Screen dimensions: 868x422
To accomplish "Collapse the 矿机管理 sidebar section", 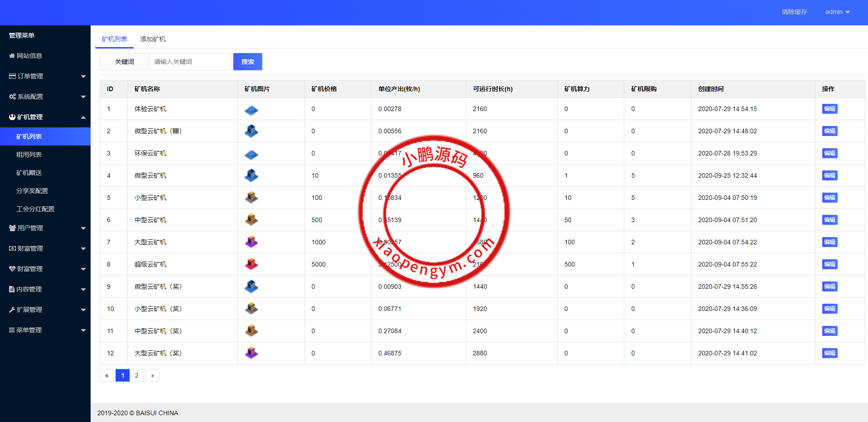I will 45,117.
